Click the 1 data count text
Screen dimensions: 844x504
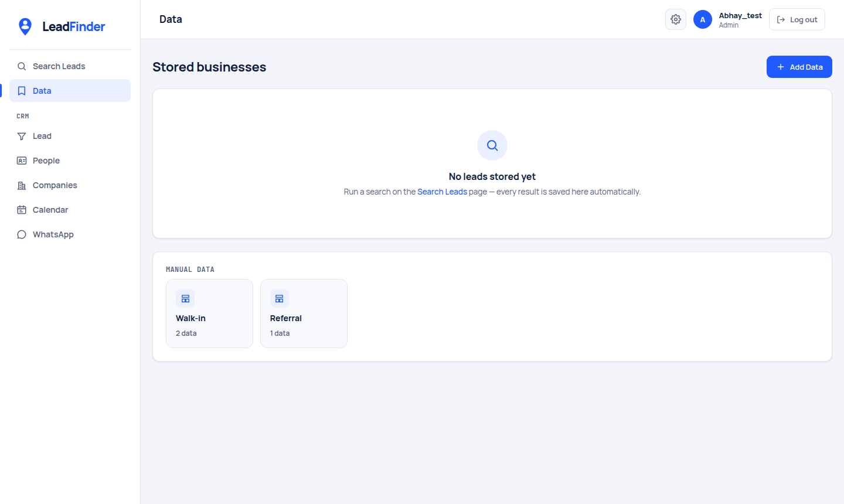280,333
